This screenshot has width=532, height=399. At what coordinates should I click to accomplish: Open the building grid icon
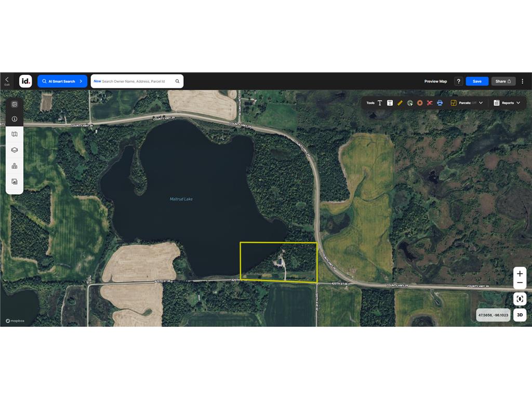coord(15,166)
